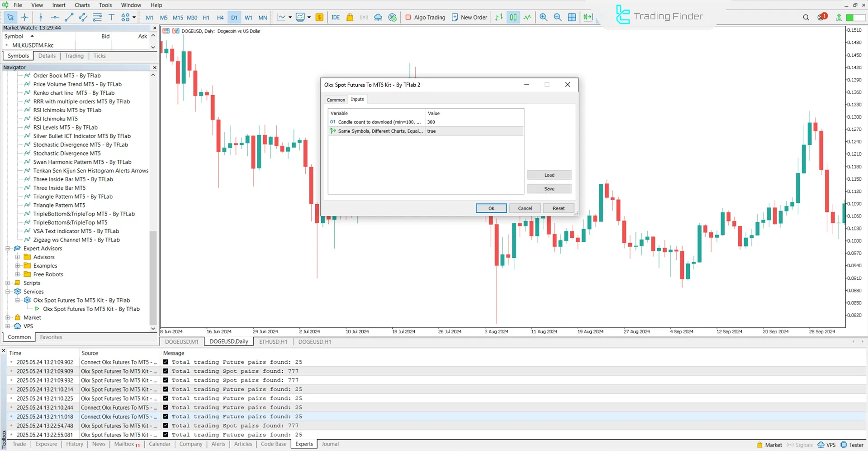
Task: Edit the candle count value 300
Action: pos(431,122)
